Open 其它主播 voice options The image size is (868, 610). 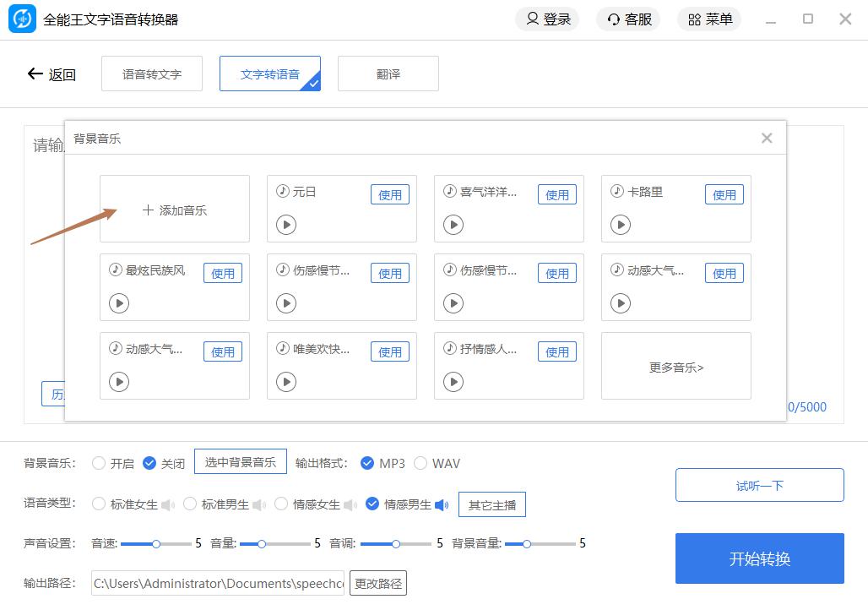[491, 505]
